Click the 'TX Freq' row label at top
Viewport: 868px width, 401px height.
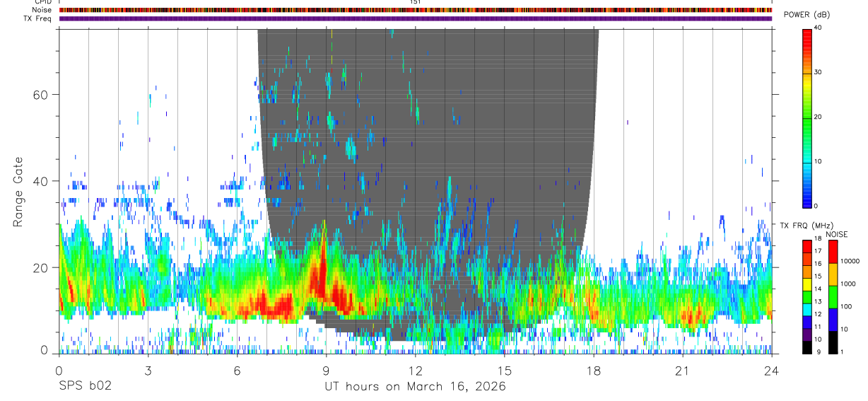pos(39,18)
